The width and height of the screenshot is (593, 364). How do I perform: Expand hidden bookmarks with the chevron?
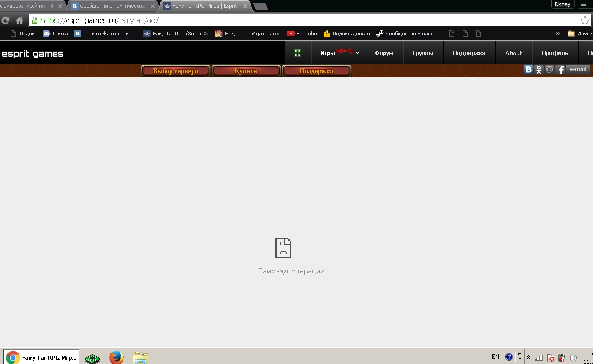coord(558,34)
